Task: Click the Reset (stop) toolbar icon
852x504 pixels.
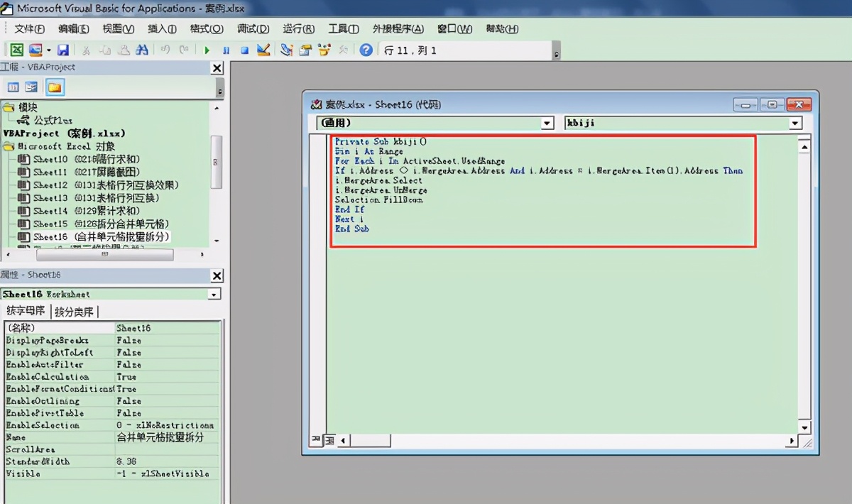Action: 244,50
